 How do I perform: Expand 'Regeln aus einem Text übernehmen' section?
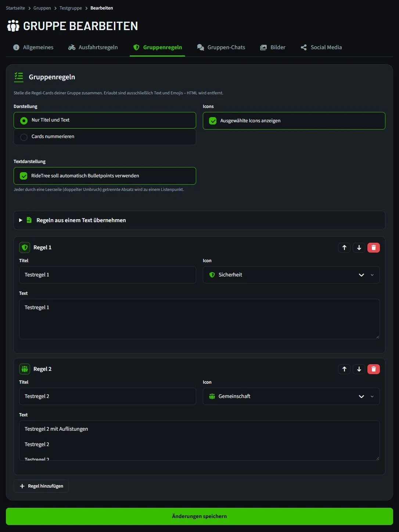(x=199, y=220)
